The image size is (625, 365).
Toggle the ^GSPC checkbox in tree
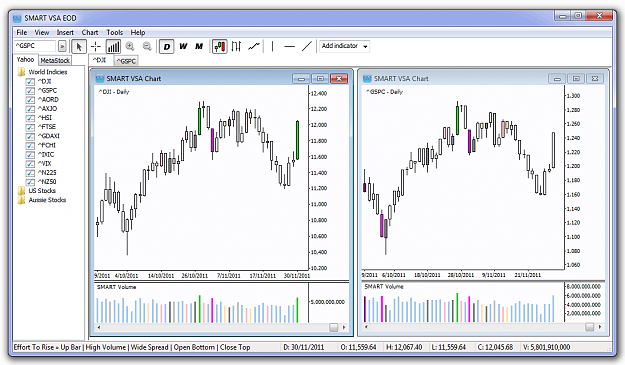click(x=30, y=90)
